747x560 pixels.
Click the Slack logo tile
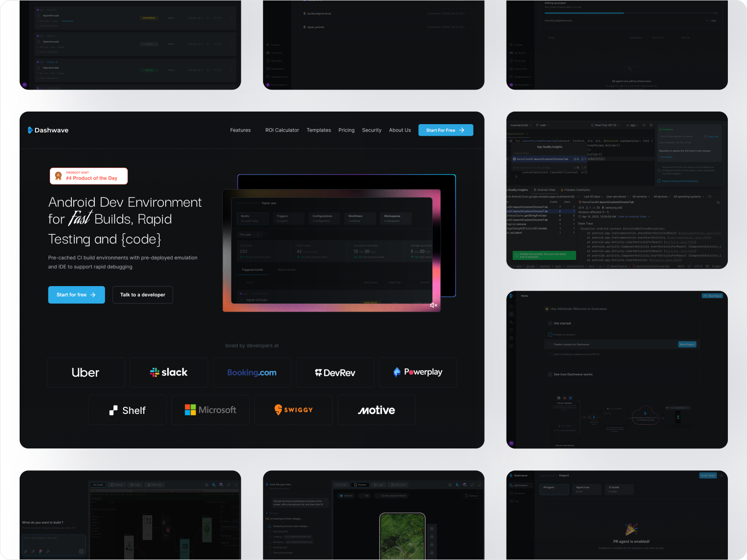(x=169, y=372)
